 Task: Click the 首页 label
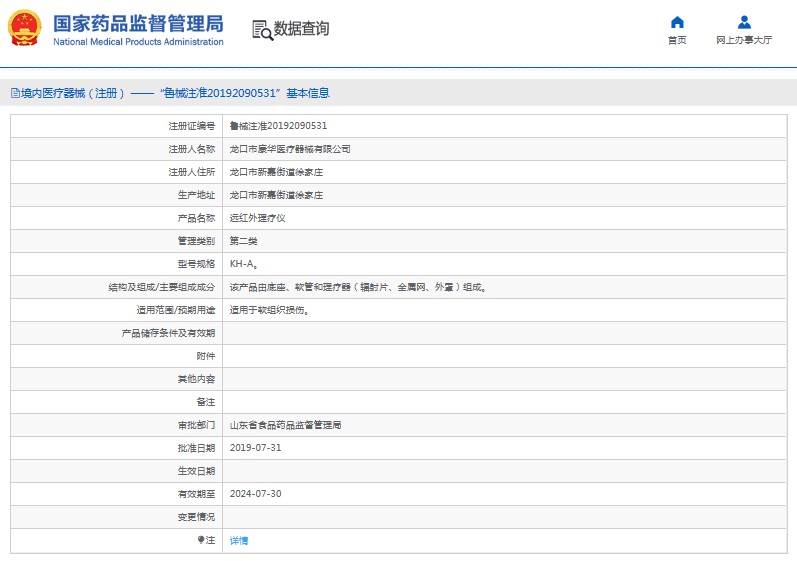[677, 40]
